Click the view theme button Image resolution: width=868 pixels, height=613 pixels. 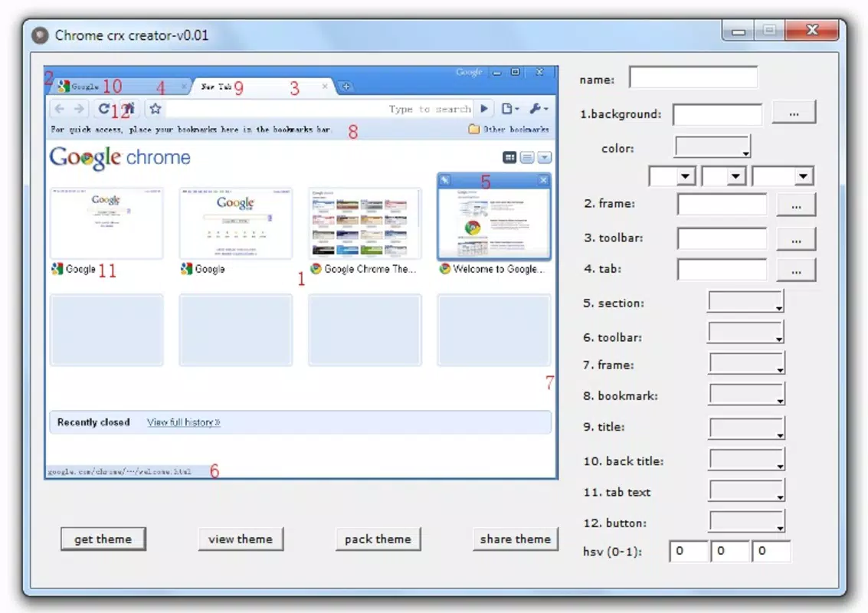coord(241,539)
